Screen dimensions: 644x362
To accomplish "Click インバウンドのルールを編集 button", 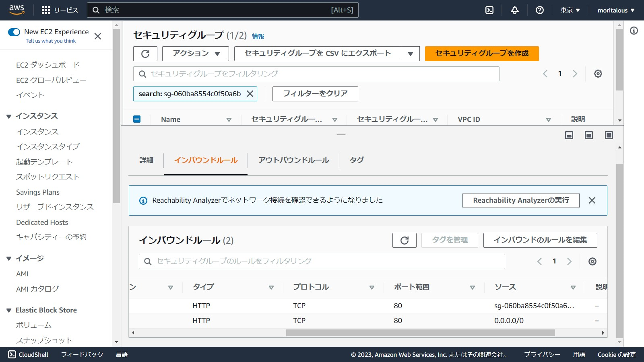I will pos(540,240).
